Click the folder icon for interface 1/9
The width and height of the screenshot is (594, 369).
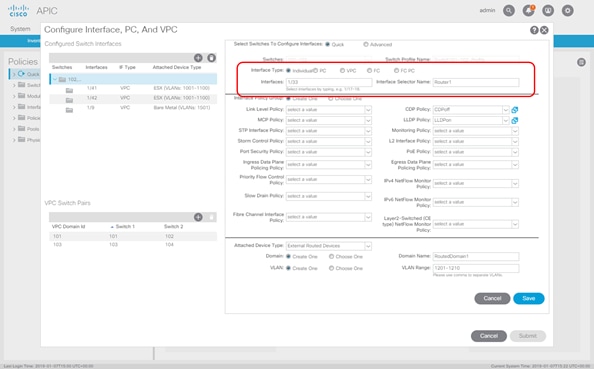tap(69, 110)
